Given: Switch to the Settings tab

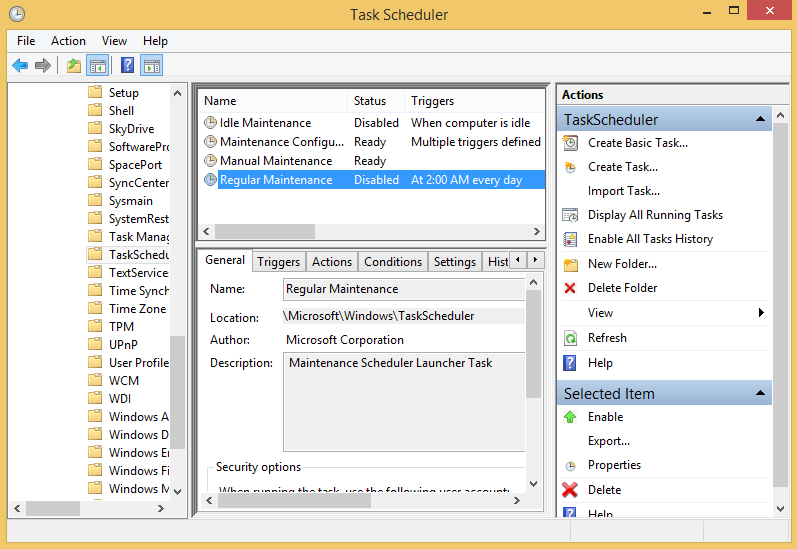Looking at the screenshot, I should (455, 262).
